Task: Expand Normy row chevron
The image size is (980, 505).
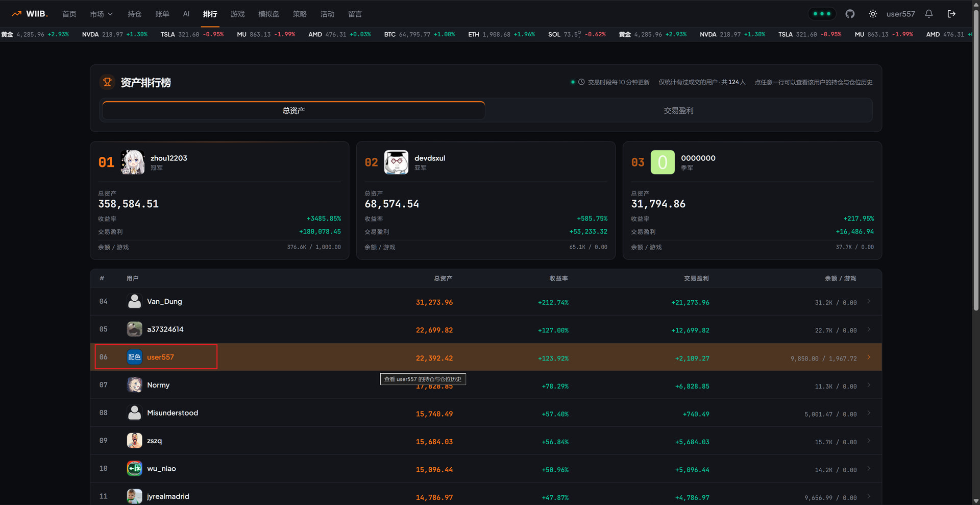Action: coord(869,385)
